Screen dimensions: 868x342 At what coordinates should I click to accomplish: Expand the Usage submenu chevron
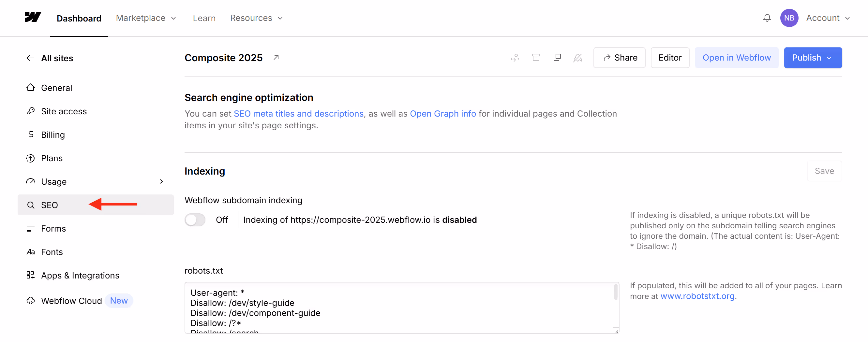coord(161,181)
